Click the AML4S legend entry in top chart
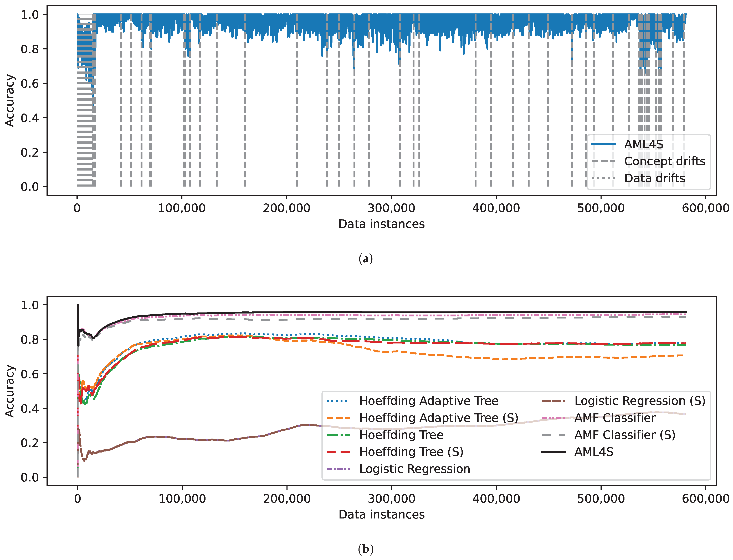Screen dimensions: 733x560 (x=643, y=144)
